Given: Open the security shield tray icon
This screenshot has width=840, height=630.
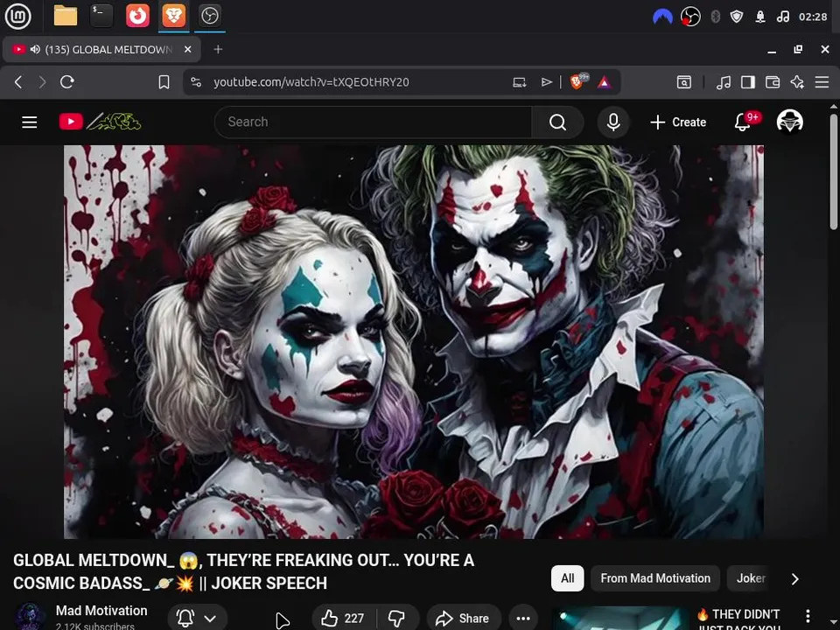Looking at the screenshot, I should [737, 17].
